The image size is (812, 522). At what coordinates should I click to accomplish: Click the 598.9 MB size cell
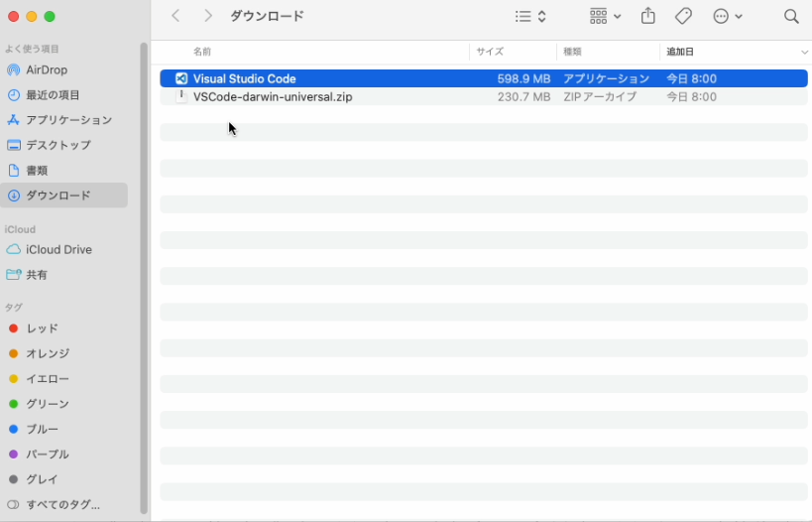(523, 78)
